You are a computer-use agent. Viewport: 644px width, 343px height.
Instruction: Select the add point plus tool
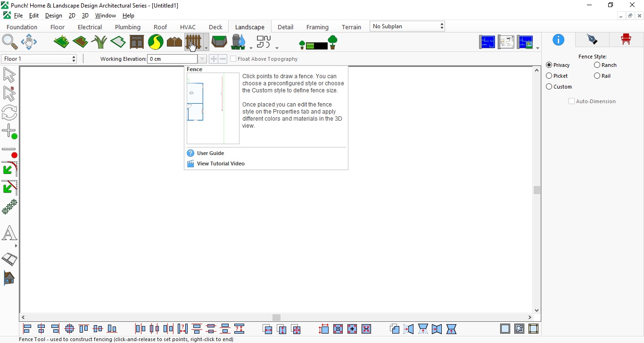[x=9, y=131]
